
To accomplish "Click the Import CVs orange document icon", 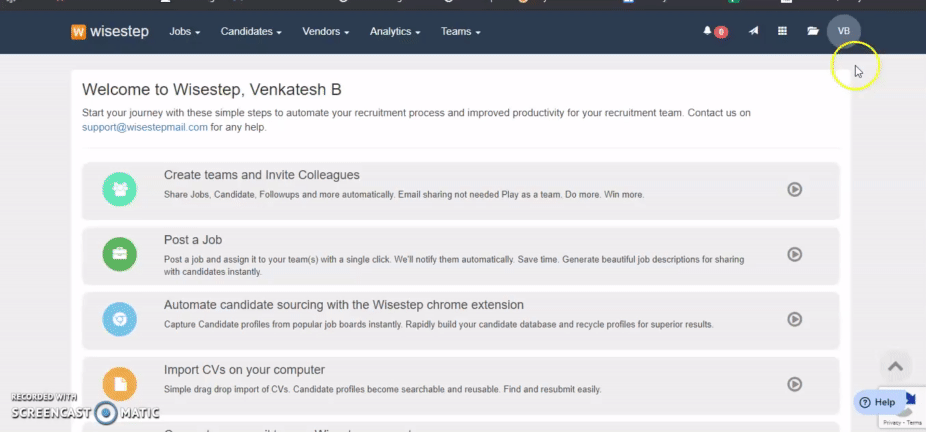I will [120, 384].
